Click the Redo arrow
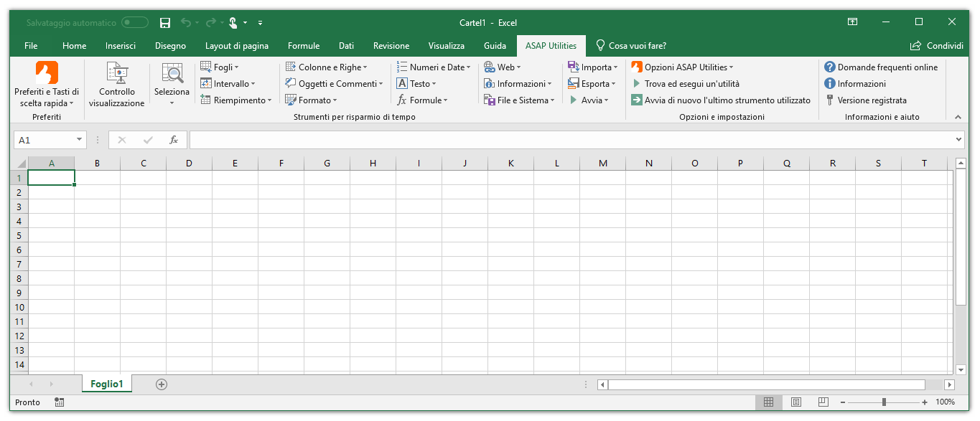 (x=210, y=23)
